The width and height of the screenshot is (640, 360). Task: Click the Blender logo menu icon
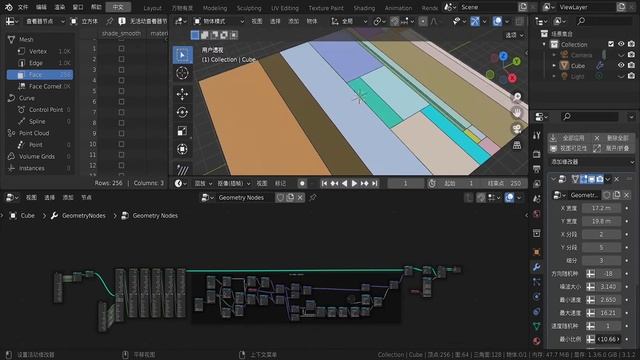[9, 7]
